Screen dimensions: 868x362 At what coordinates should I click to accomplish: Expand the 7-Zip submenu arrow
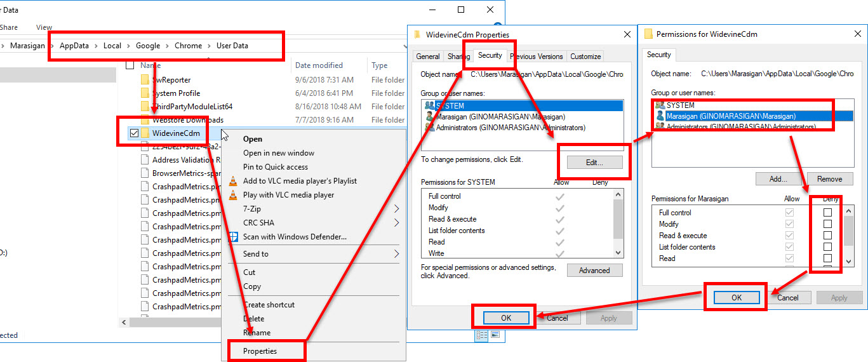pos(397,209)
